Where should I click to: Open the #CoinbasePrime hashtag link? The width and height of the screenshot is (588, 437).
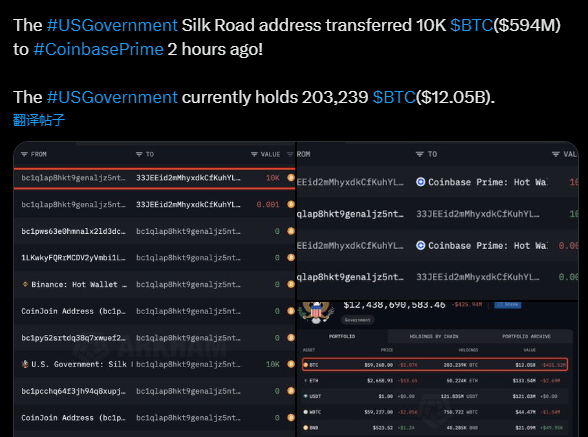point(99,49)
